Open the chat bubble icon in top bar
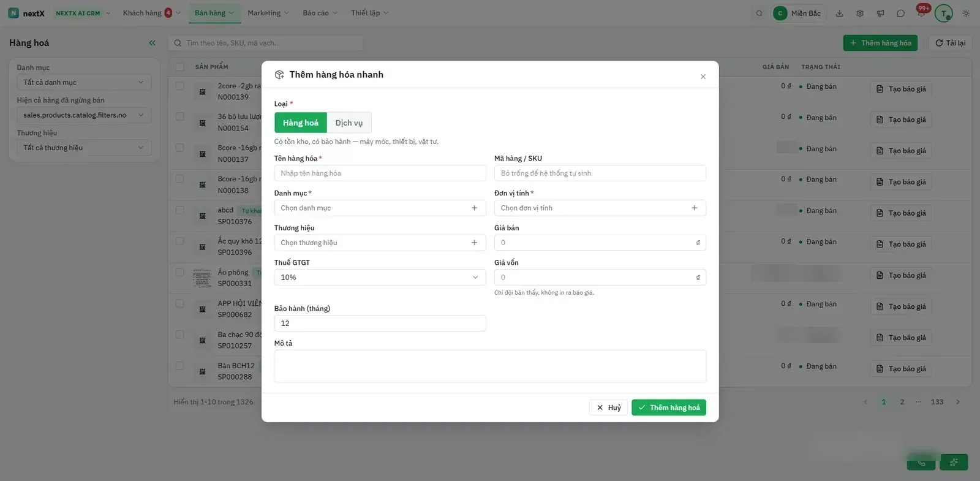Viewport: 980px width, 481px height. pos(900,13)
